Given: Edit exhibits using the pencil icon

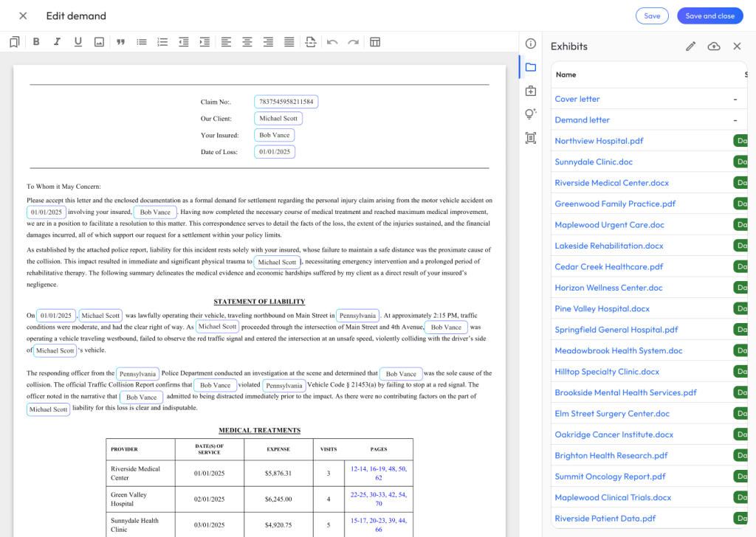Looking at the screenshot, I should (x=691, y=46).
